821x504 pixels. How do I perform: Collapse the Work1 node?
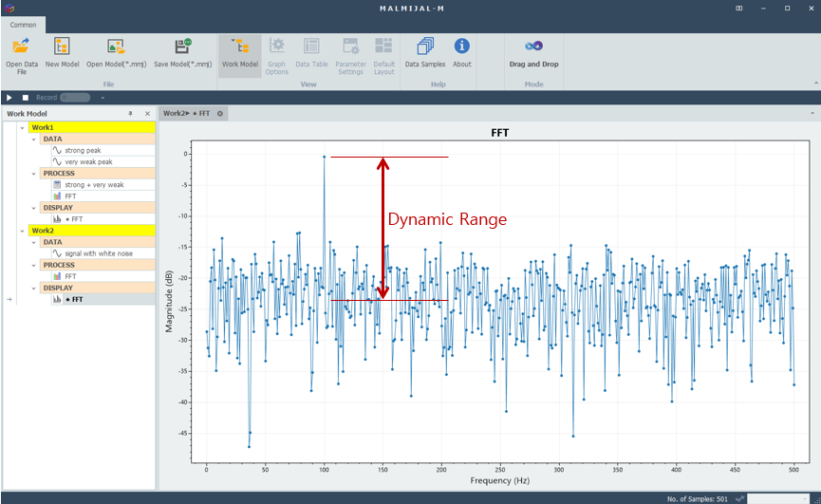pyautogui.click(x=22, y=127)
